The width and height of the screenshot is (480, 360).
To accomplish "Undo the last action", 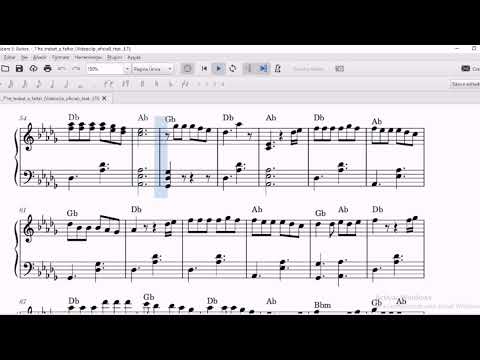I will point(62,69).
